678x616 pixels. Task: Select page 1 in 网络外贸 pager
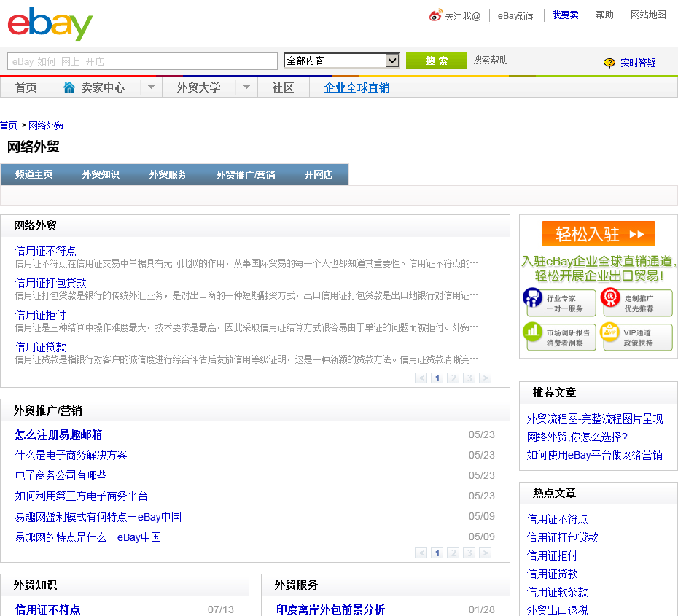437,378
